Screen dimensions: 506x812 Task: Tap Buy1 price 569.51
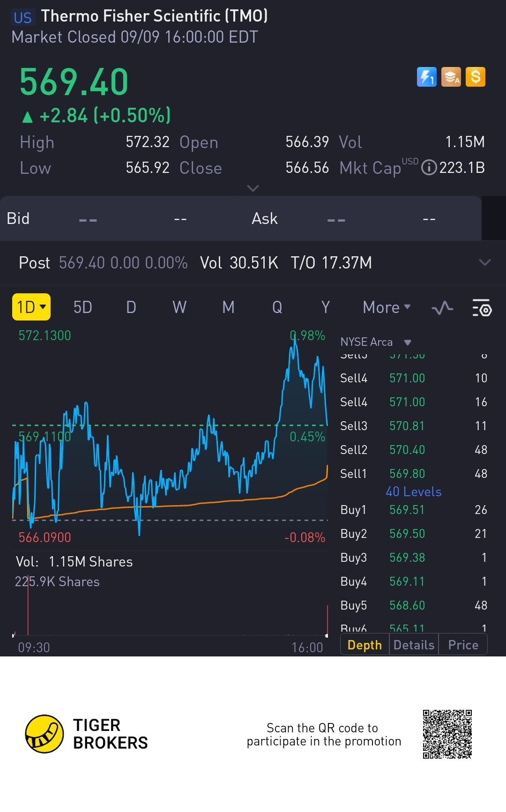(x=407, y=510)
